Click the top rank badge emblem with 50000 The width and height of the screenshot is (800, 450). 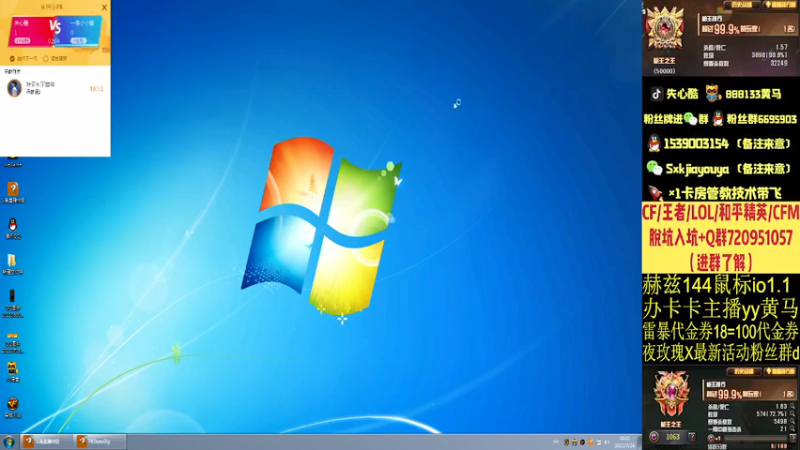coord(664,28)
